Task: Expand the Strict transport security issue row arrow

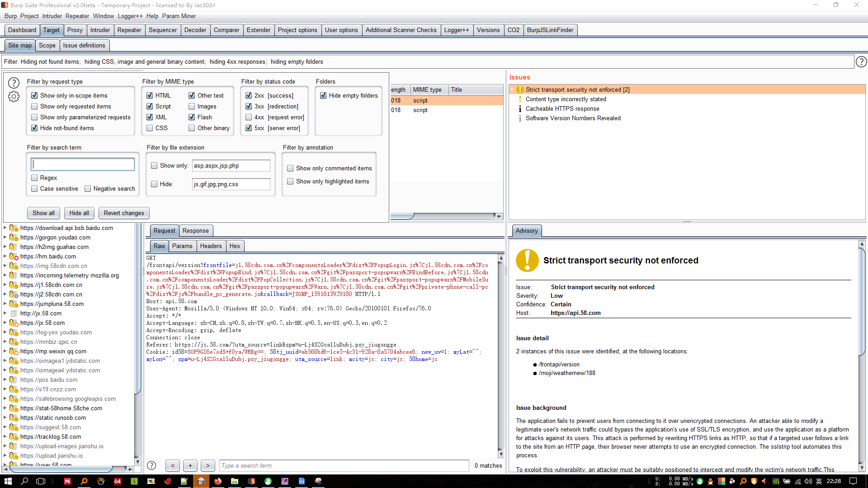Action: point(513,90)
